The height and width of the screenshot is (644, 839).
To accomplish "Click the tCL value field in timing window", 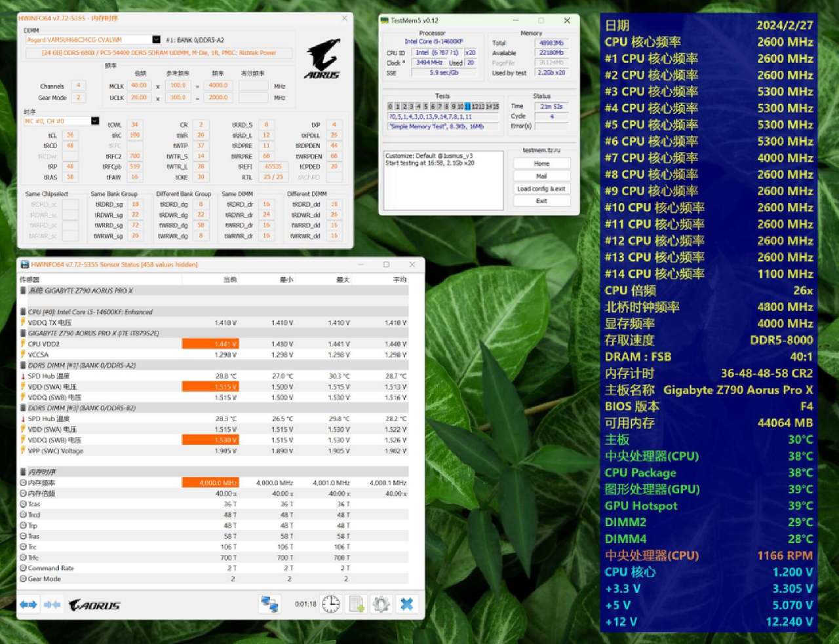I will 70,136.
